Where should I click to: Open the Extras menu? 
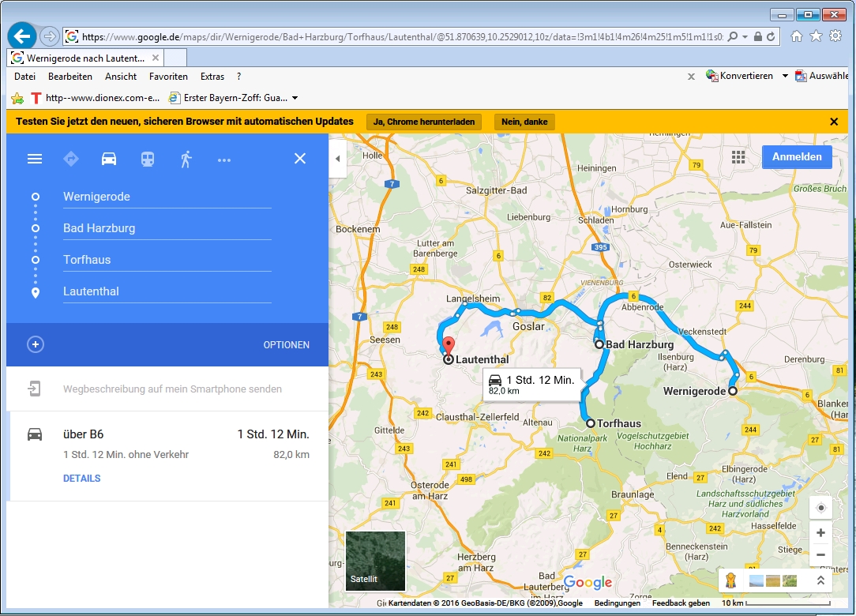click(212, 77)
